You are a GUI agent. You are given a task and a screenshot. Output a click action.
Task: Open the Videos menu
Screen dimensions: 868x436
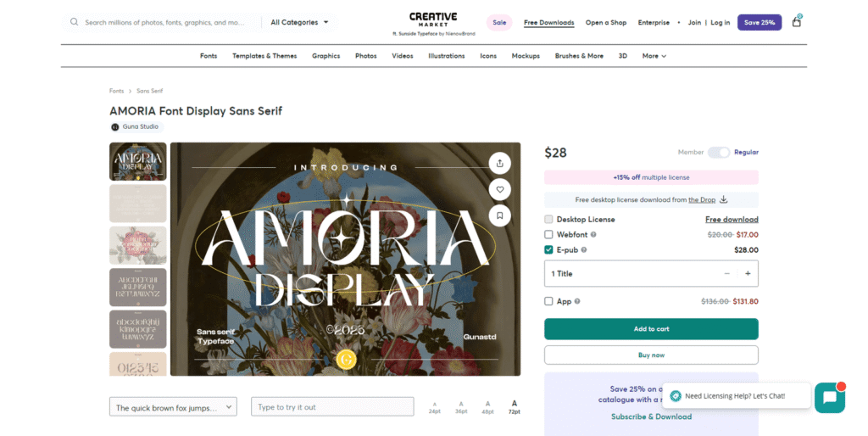(403, 56)
